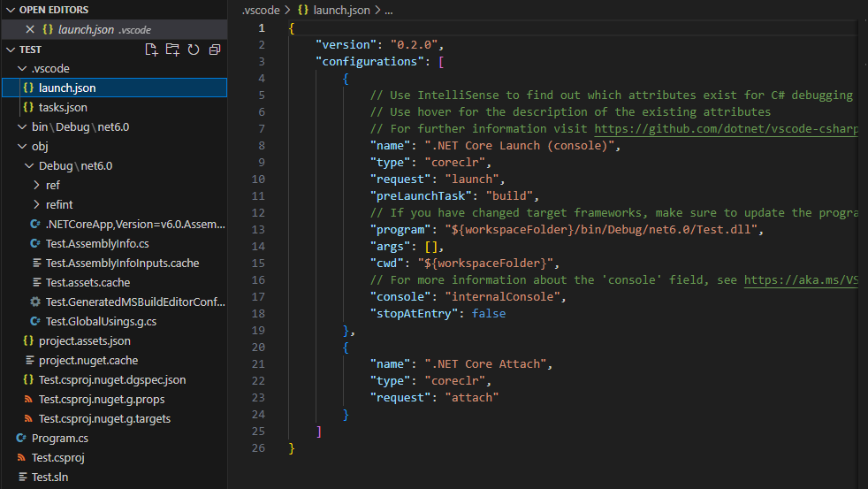Click line number 20 in the gutter
Image resolution: width=868 pixels, height=489 pixels.
click(258, 347)
